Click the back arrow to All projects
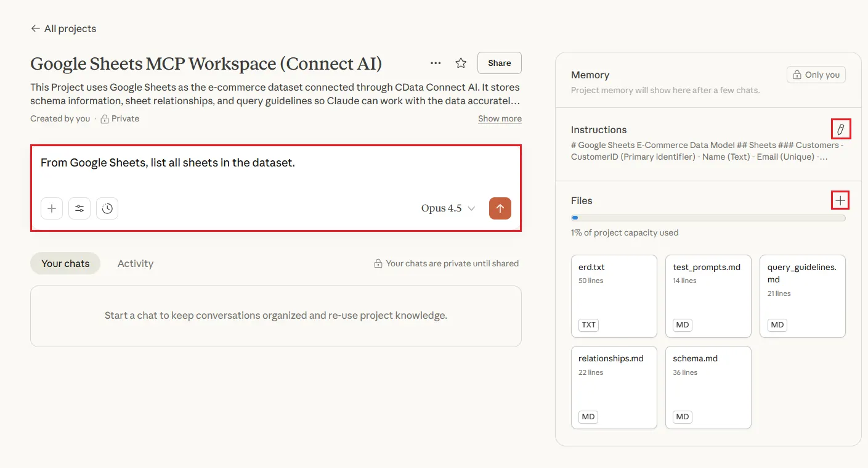 pos(35,29)
